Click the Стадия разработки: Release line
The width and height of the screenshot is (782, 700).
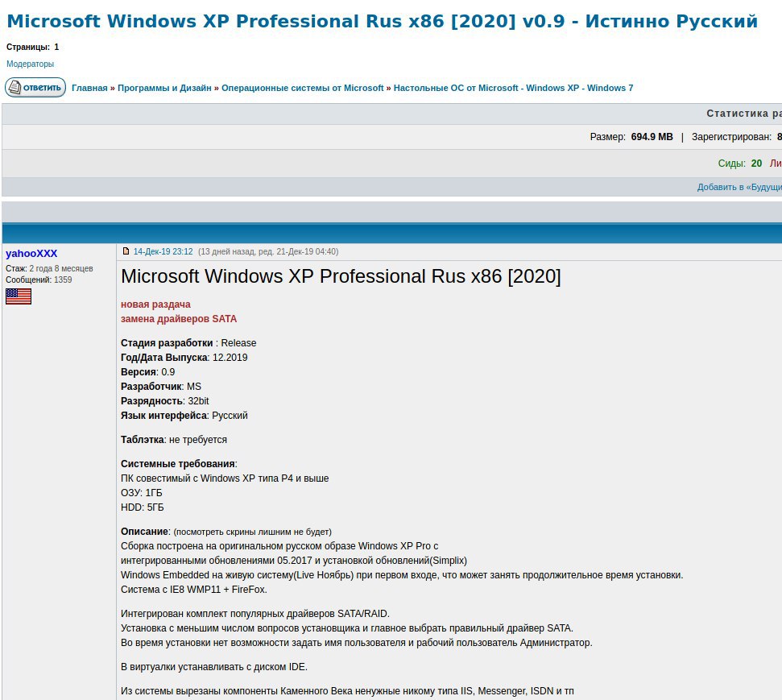pos(188,343)
